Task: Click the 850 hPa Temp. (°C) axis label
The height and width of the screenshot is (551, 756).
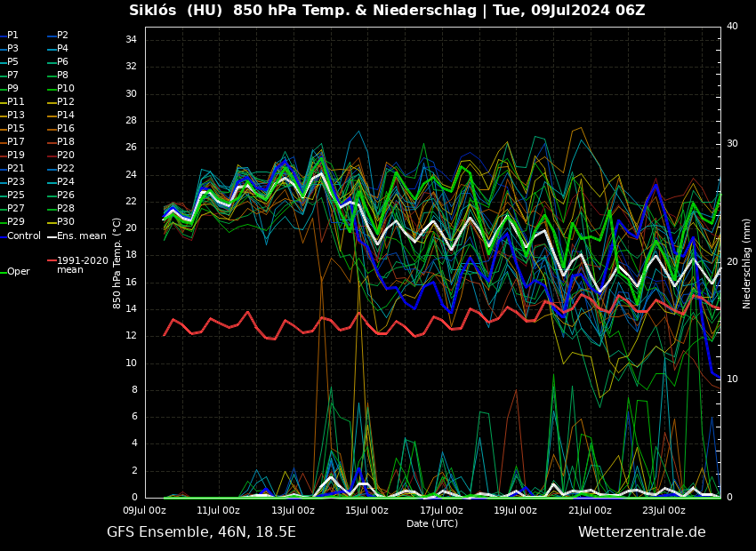Action: [117, 263]
